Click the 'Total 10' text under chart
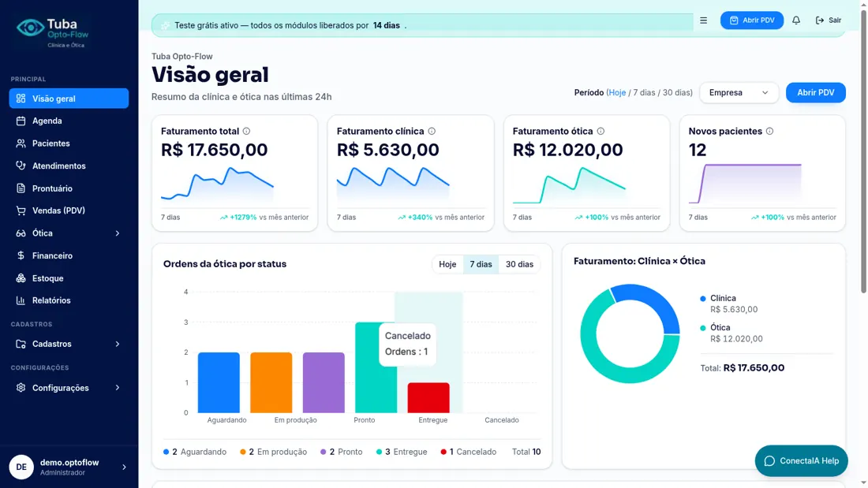Image resolution: width=868 pixels, height=488 pixels. pyautogui.click(x=526, y=452)
